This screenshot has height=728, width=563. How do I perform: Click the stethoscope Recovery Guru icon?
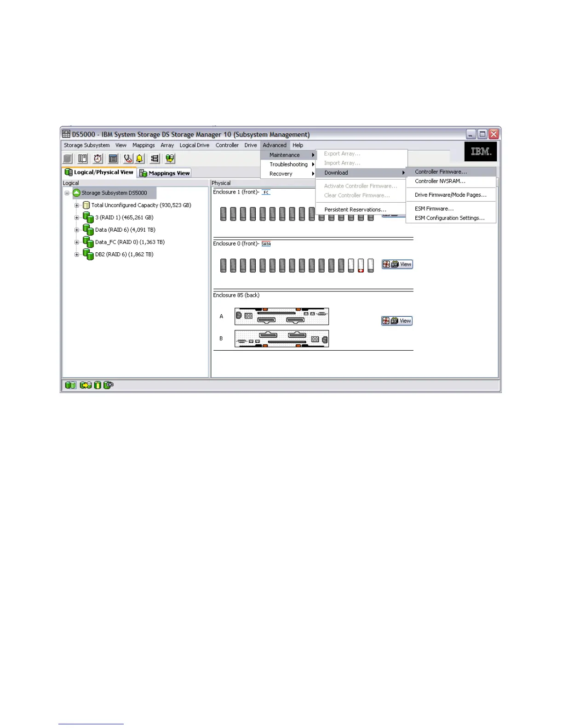tap(128, 159)
